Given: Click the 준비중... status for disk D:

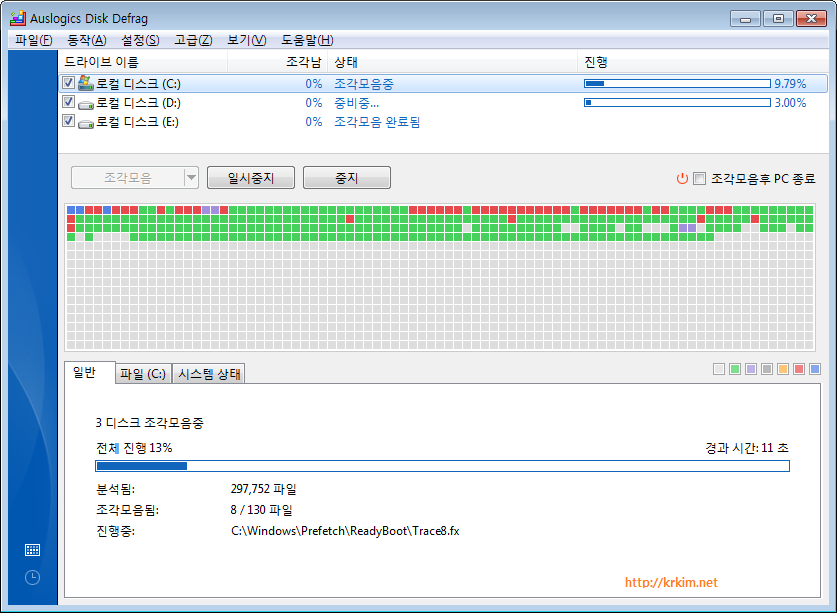Looking at the screenshot, I should pyautogui.click(x=357, y=103).
